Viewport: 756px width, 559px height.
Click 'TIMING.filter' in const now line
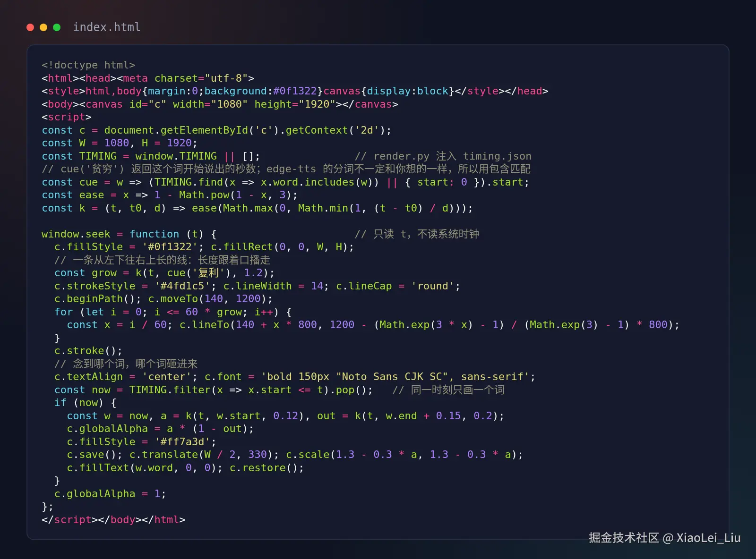pyautogui.click(x=170, y=390)
